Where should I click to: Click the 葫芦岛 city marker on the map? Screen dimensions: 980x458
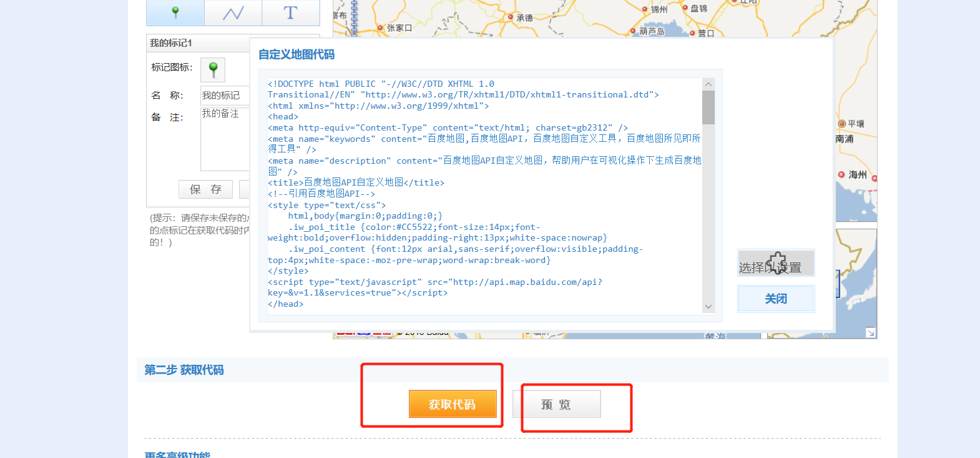pyautogui.click(x=633, y=31)
